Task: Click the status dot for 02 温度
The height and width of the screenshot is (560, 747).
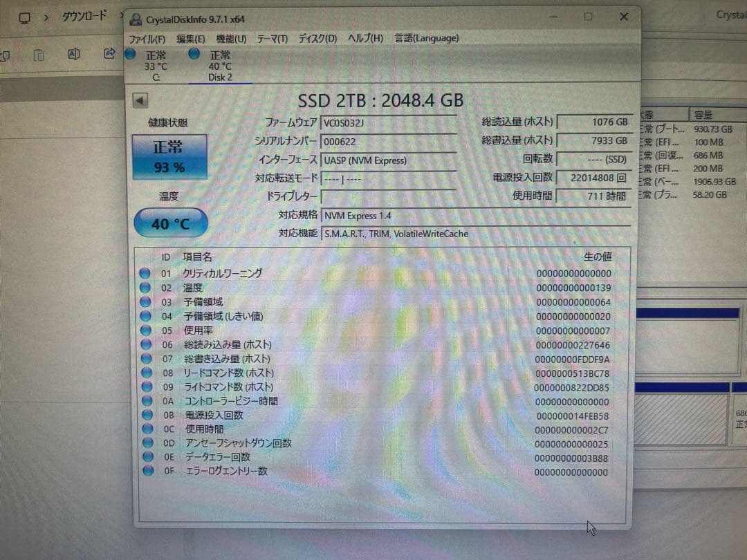Action: point(145,288)
